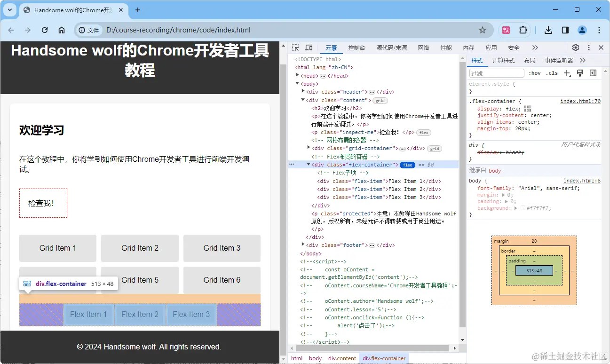610x364 pixels.
Task: Activate the element inspector picker icon
Action: tap(295, 47)
